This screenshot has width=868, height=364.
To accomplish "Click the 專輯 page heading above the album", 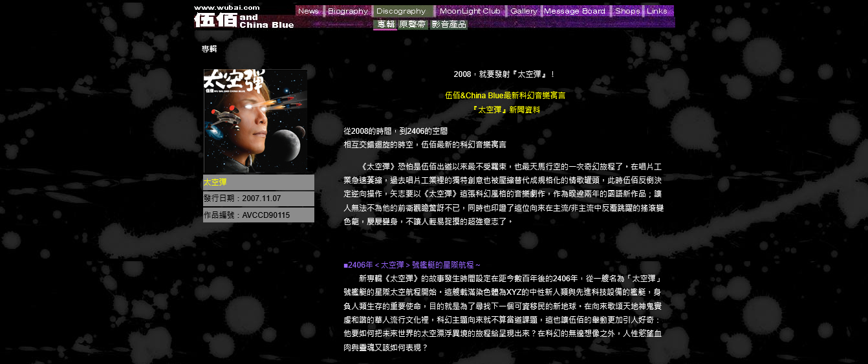I will click(209, 49).
